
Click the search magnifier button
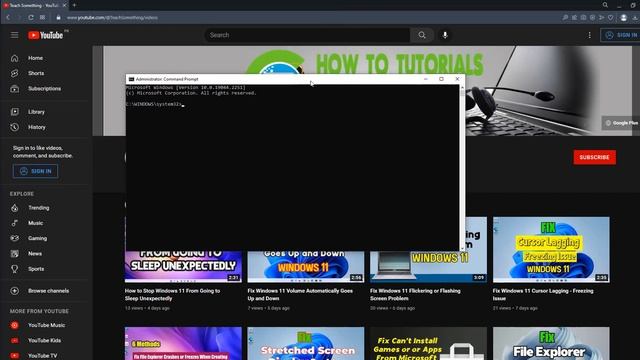(x=422, y=35)
